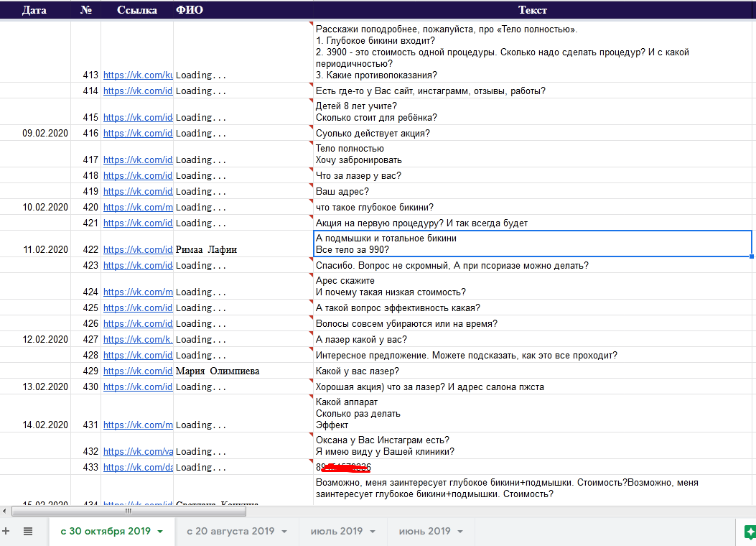Select cell 'А такой вопрос эффективность какая?'

[533, 307]
